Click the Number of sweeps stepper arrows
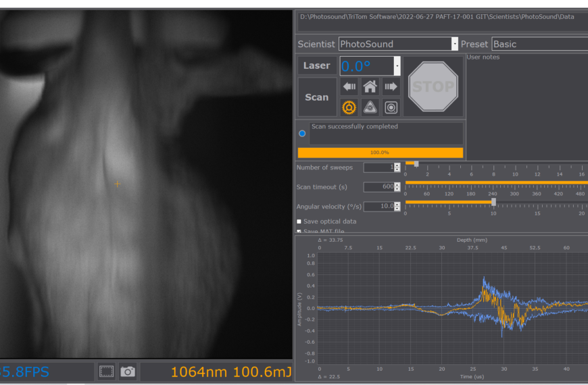The width and height of the screenshot is (588, 385). 397,168
